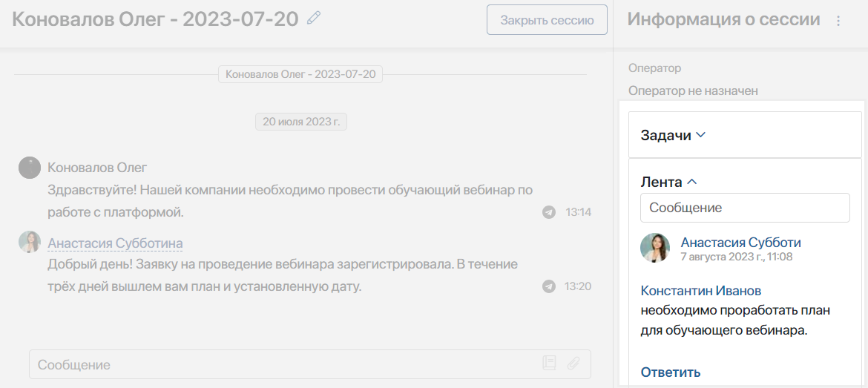
Task: Click the pencil icon to rename session
Action: click(x=314, y=18)
